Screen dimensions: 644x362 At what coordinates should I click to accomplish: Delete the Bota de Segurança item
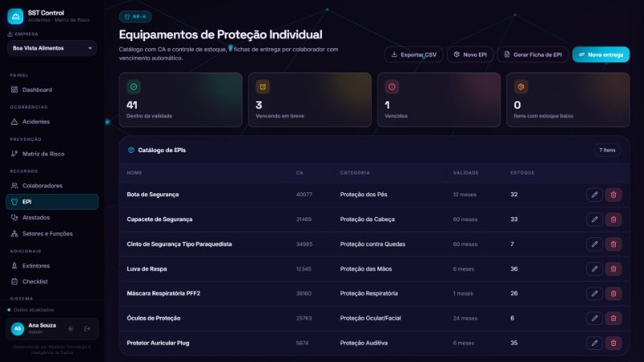[613, 195]
